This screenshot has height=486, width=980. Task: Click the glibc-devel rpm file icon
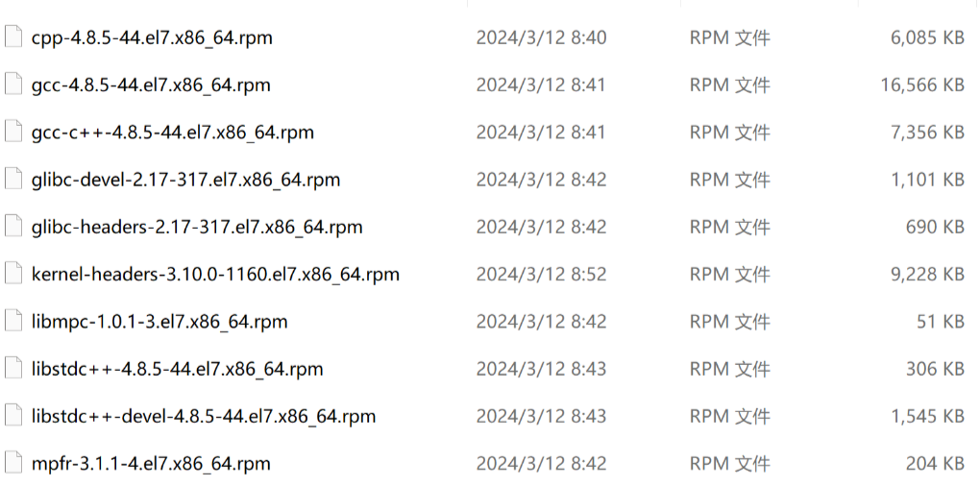point(12,179)
